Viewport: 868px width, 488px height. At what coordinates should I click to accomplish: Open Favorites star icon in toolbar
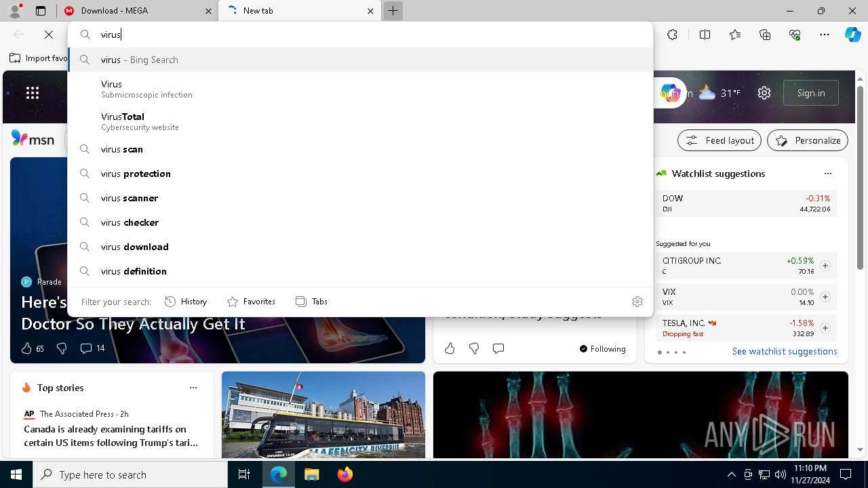tap(735, 35)
